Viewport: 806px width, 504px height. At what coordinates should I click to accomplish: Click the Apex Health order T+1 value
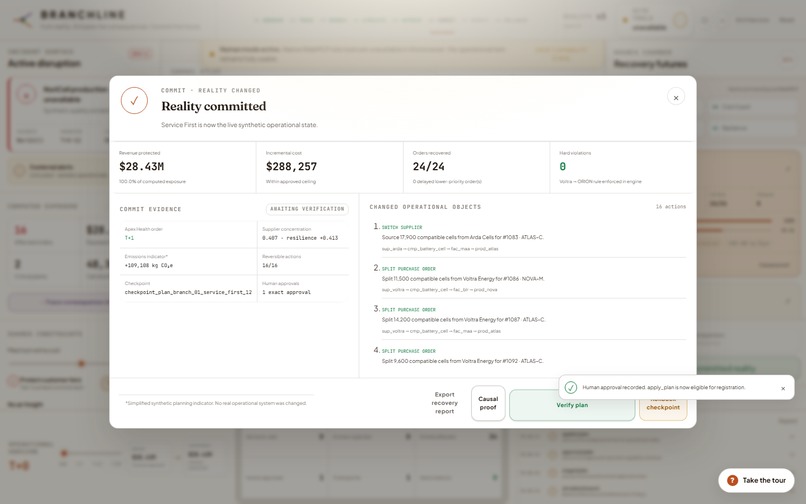pos(129,238)
